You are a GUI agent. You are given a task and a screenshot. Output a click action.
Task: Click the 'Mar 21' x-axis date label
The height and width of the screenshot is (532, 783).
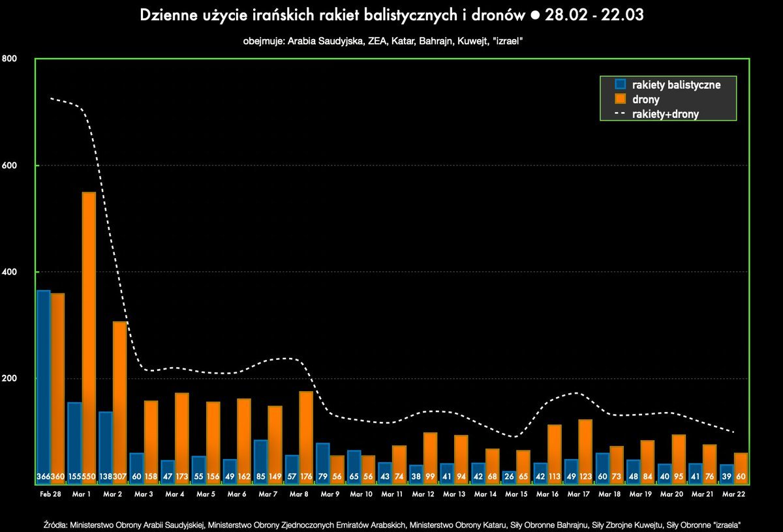click(x=703, y=495)
